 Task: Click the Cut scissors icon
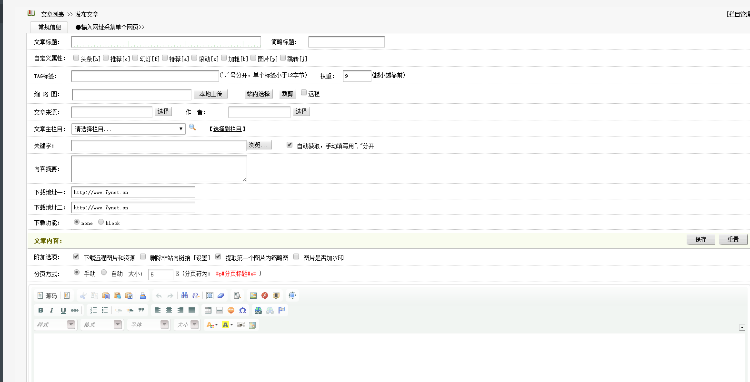coord(83,296)
